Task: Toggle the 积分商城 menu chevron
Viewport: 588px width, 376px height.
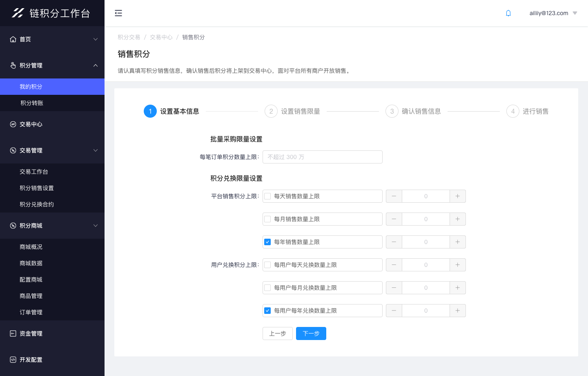Action: coord(96,226)
